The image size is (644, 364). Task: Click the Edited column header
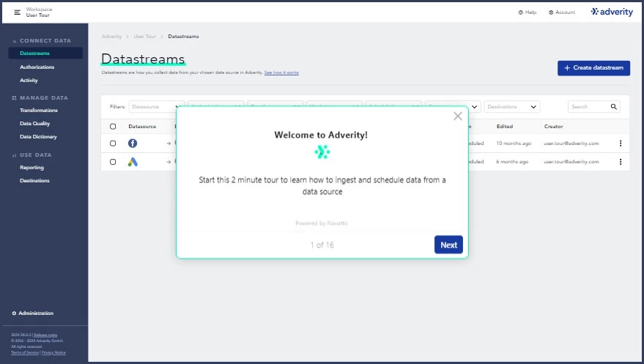pyautogui.click(x=504, y=127)
